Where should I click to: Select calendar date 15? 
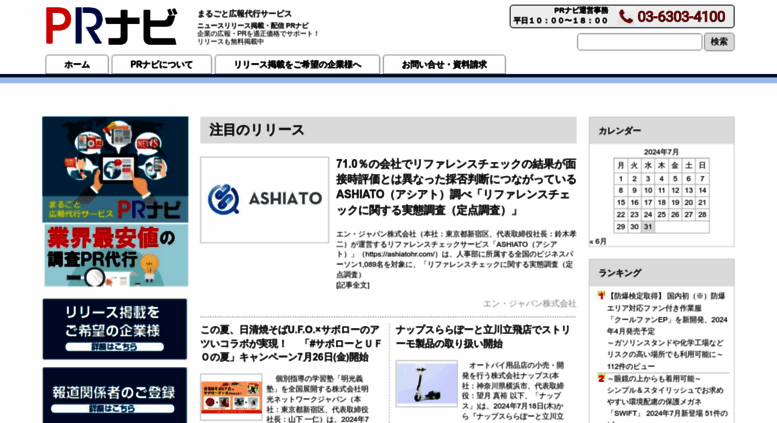click(x=620, y=203)
